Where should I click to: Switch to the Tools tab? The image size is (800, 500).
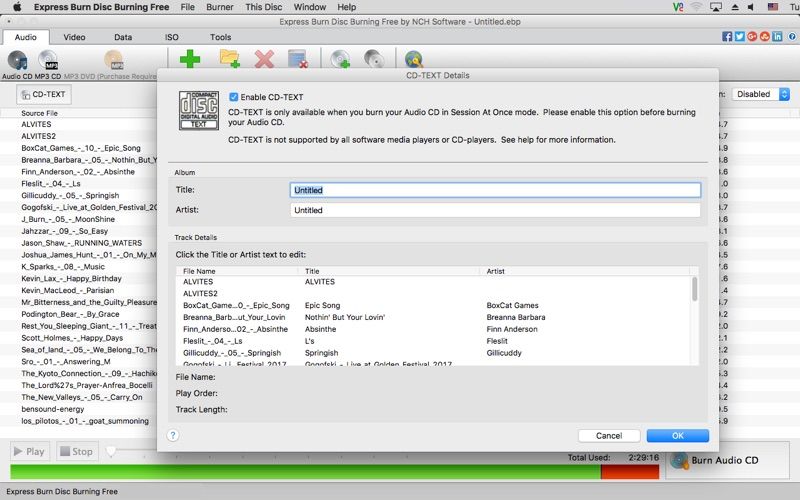click(x=220, y=37)
